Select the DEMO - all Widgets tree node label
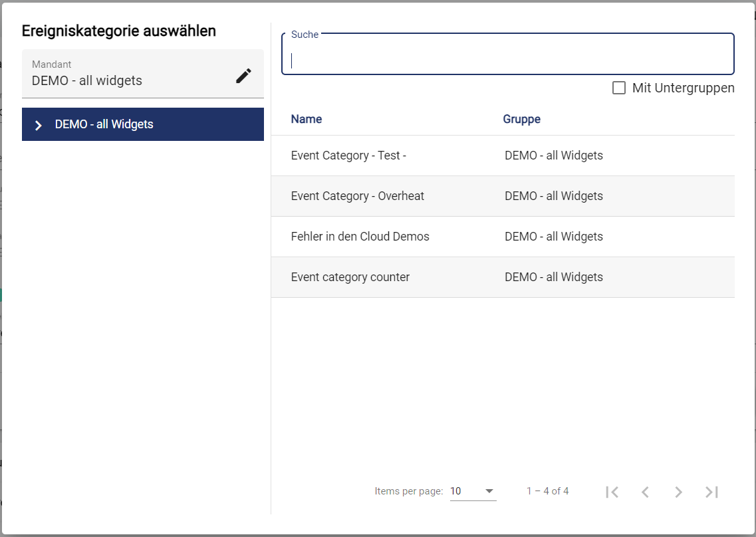756x537 pixels. pos(104,124)
